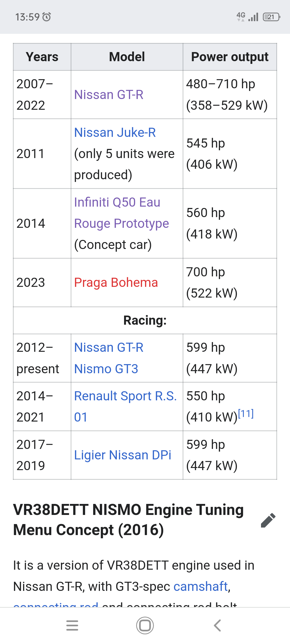Open the red Praga Bohema link
This screenshot has height=644, width=290.
[x=116, y=283]
